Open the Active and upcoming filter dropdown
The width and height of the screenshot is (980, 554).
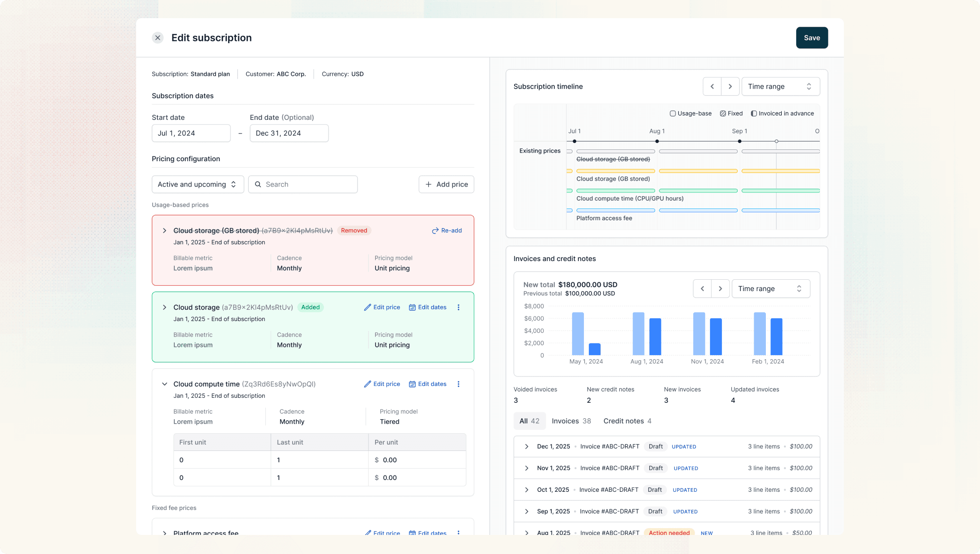point(197,184)
